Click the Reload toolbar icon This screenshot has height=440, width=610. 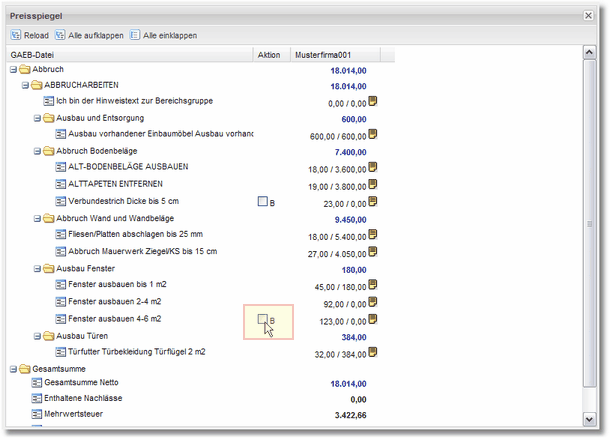click(16, 35)
